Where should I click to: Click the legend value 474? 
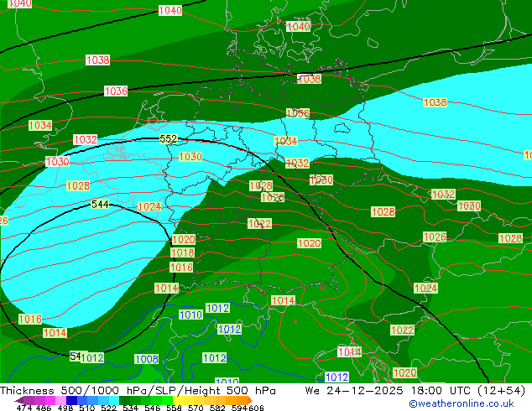(24, 408)
